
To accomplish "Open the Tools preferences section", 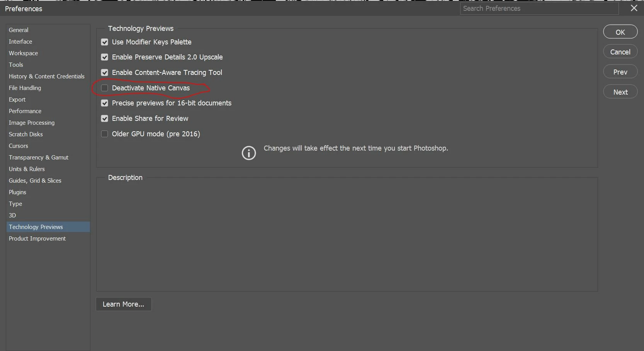I will pos(48,64).
